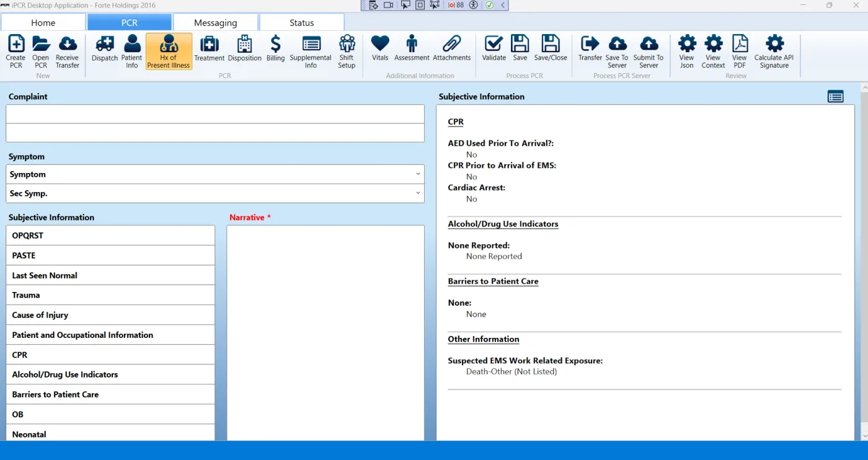Open the Cause of Injury section
The height and width of the screenshot is (460, 868).
[x=110, y=315]
